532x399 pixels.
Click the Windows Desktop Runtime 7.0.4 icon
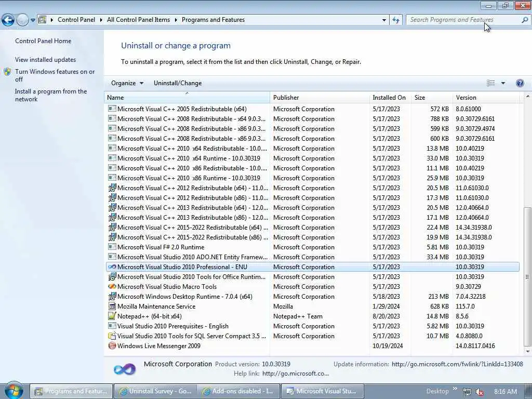112,296
